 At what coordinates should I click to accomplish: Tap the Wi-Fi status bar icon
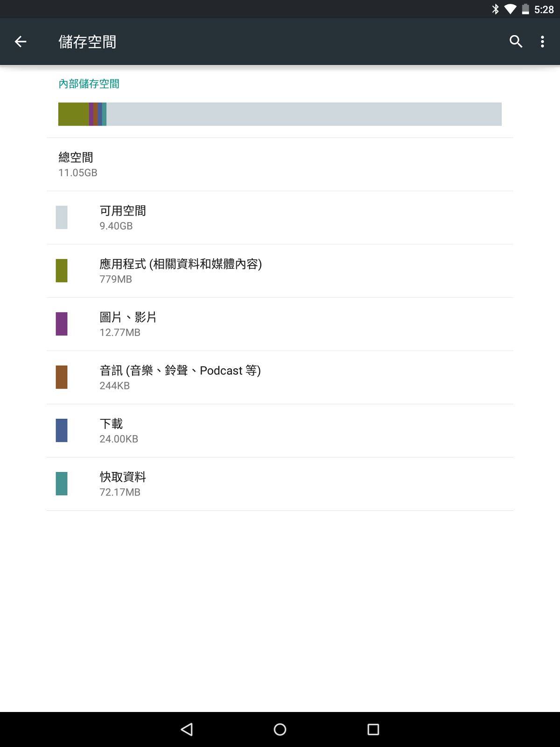(x=510, y=9)
